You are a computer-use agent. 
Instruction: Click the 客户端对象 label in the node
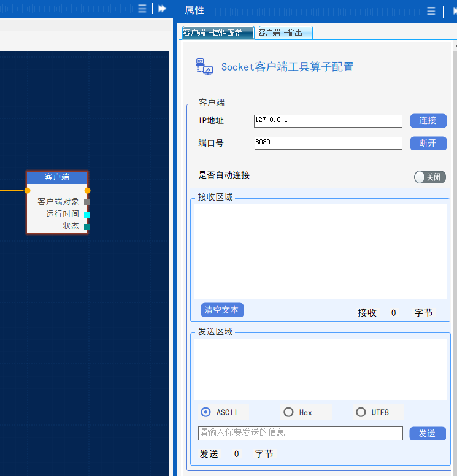(x=58, y=202)
